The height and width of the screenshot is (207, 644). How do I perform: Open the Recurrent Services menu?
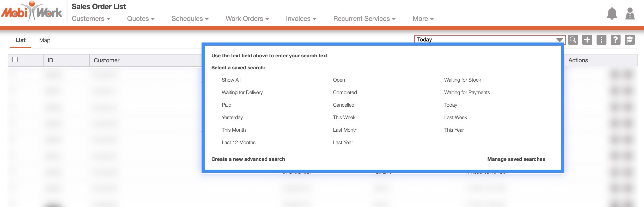364,19
